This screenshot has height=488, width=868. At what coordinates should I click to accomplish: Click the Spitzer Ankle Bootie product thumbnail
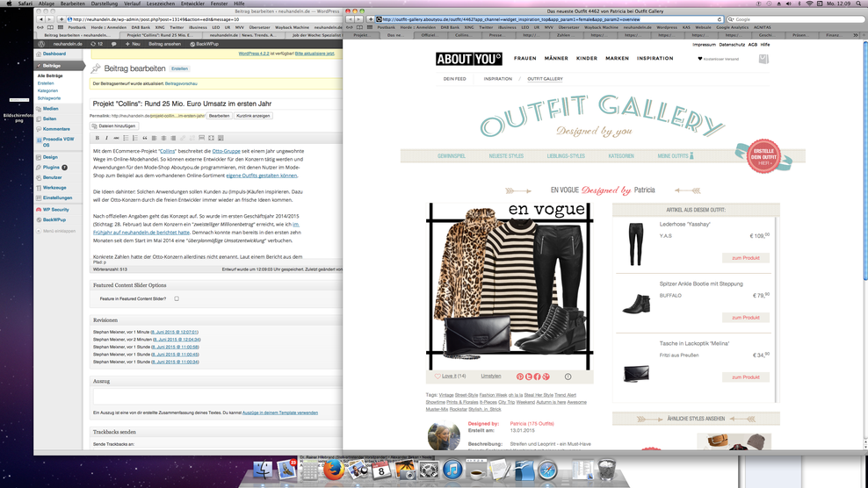(636, 303)
